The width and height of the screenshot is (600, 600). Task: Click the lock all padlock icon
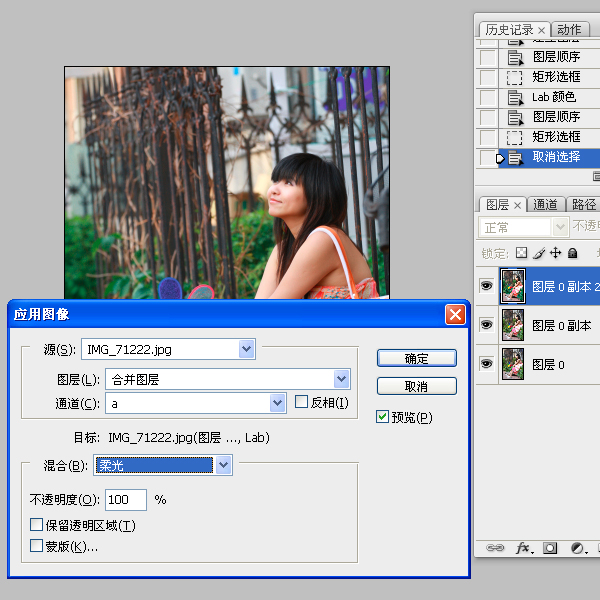click(573, 254)
